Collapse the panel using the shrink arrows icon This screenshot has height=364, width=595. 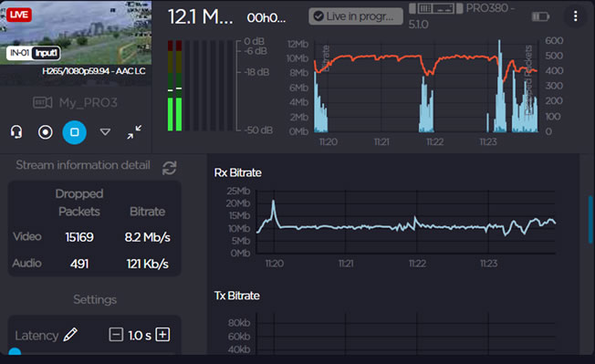pos(134,132)
